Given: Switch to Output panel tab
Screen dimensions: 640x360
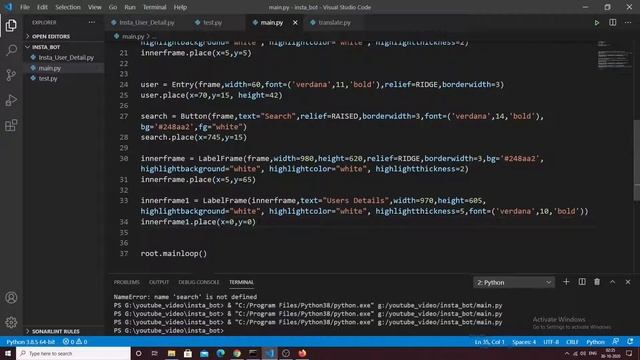Looking at the screenshot, I should click(159, 282).
